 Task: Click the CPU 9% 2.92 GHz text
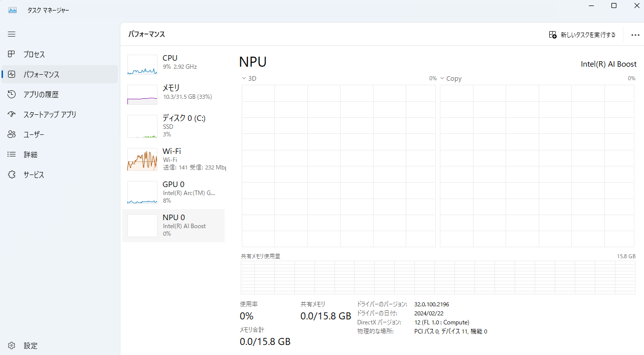180,66
